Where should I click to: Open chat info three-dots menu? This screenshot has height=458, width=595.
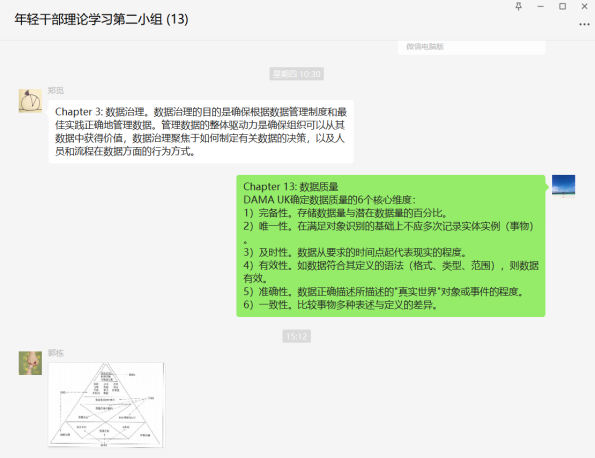click(584, 24)
